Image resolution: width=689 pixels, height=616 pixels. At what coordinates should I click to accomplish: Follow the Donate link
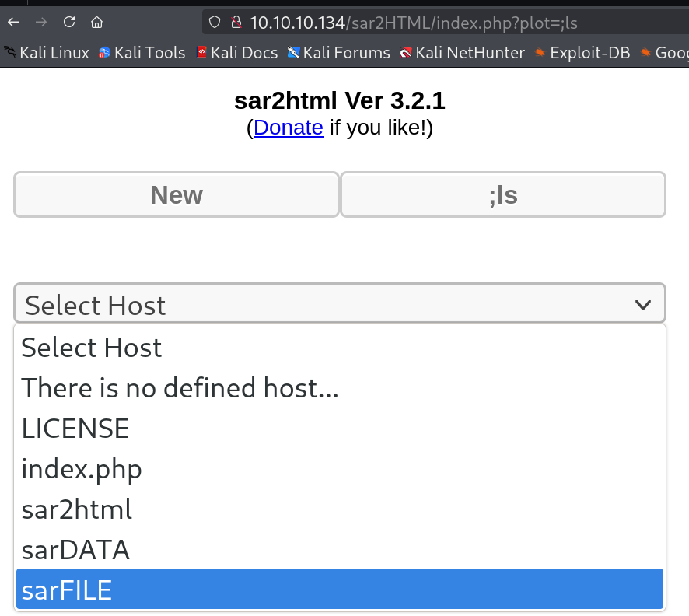(289, 128)
